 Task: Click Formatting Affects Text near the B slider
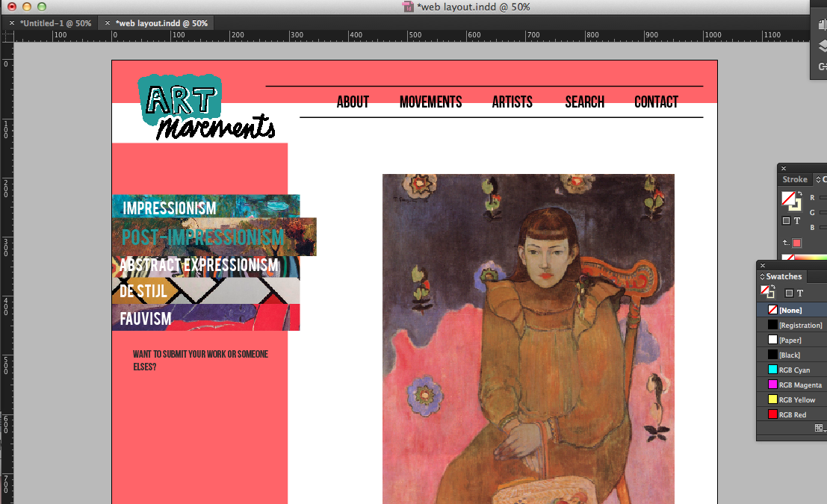pyautogui.click(x=797, y=221)
